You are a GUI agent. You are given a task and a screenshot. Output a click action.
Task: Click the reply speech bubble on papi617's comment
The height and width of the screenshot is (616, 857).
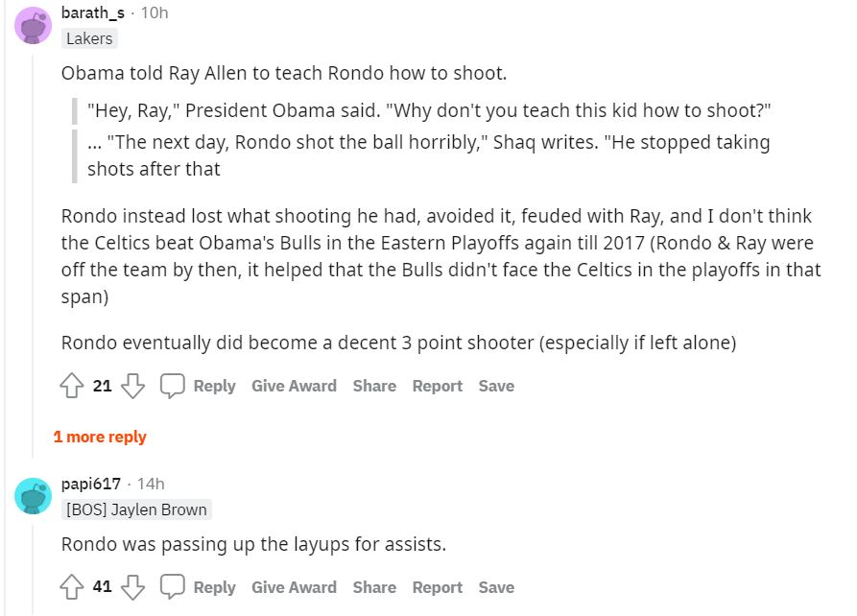[x=173, y=586]
